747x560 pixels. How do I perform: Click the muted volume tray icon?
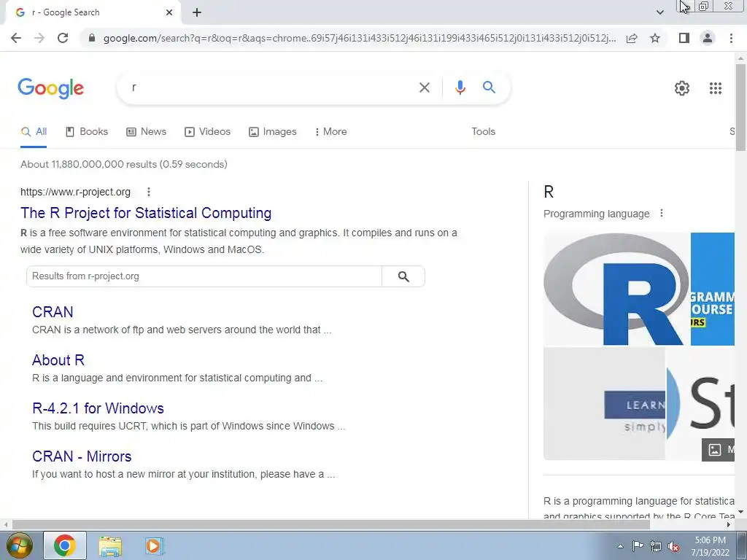tap(673, 547)
